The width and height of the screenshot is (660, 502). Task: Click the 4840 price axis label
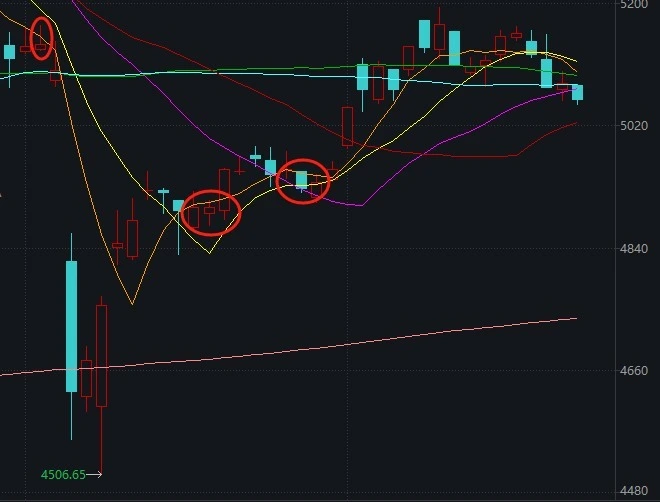click(x=634, y=248)
